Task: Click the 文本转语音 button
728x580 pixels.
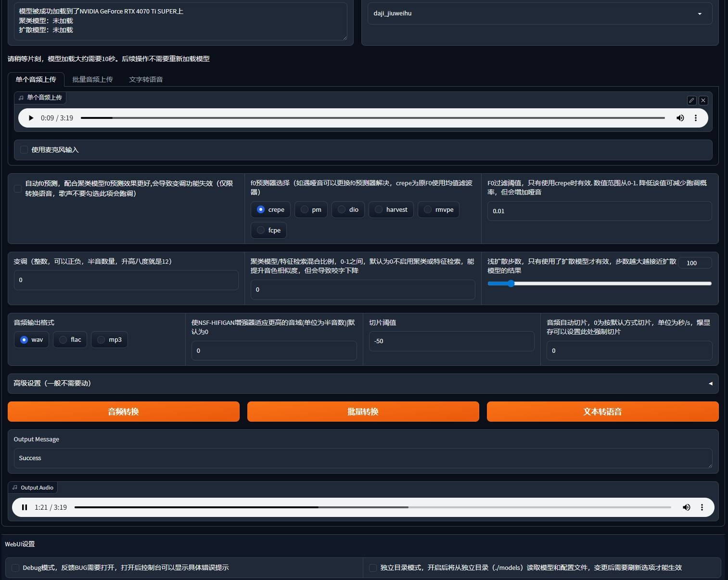Action: click(x=603, y=412)
